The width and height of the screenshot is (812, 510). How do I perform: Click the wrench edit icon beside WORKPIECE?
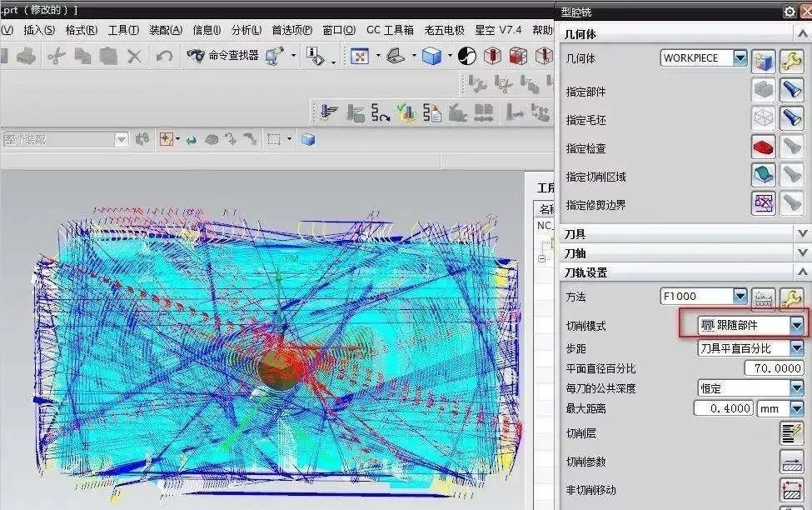[x=791, y=59]
